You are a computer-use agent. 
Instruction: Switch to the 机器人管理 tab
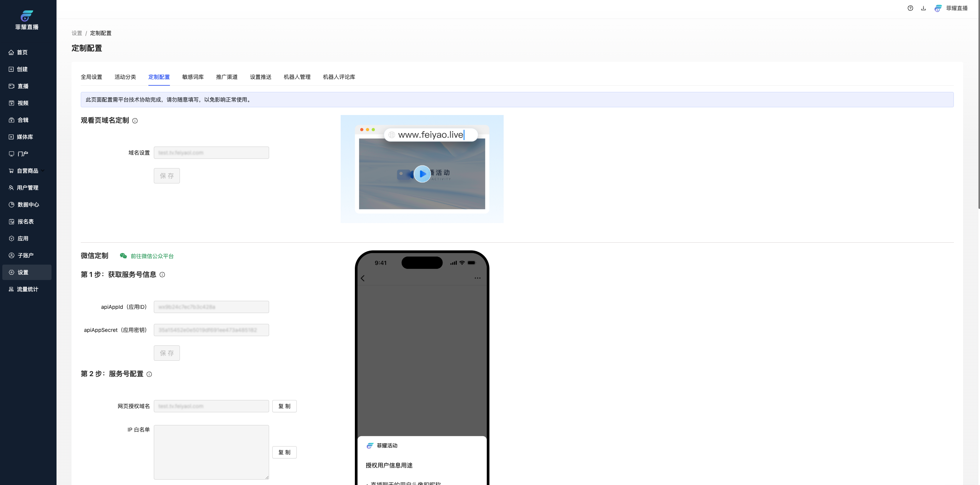[297, 77]
